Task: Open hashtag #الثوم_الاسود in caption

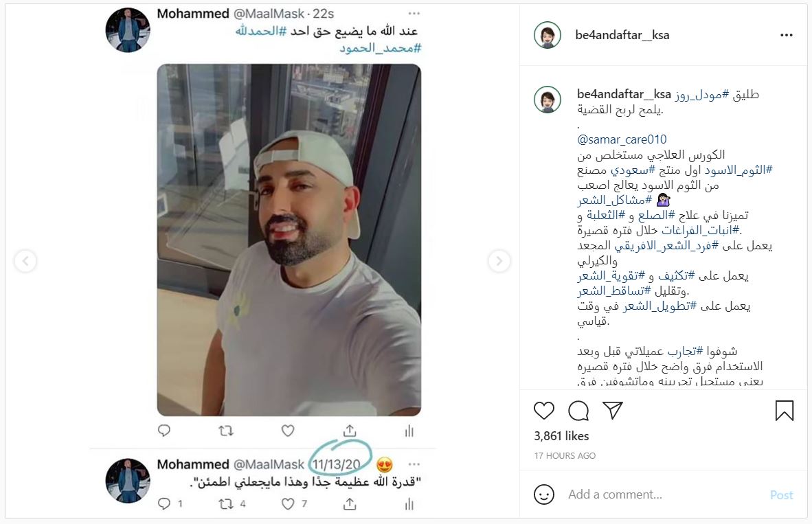Action: [x=738, y=170]
